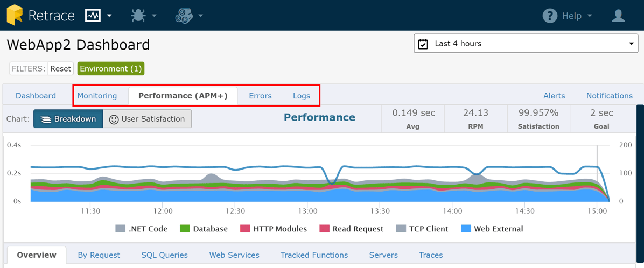The image size is (644, 268).
Task: Open the user profile icon
Action: coord(618,16)
